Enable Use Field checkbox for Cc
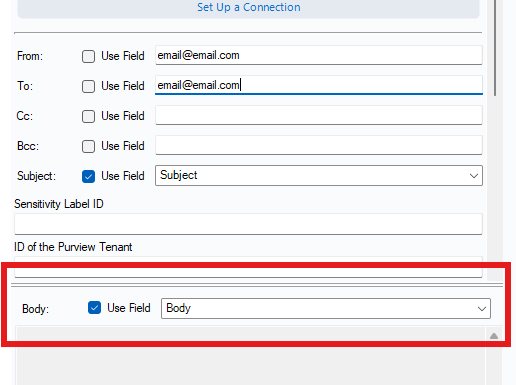The width and height of the screenshot is (516, 385). 88,116
